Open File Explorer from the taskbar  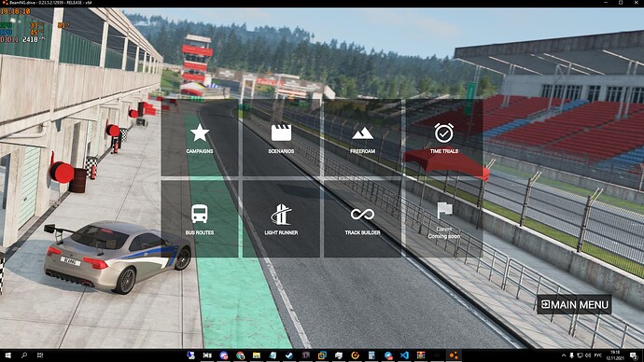click(x=257, y=355)
